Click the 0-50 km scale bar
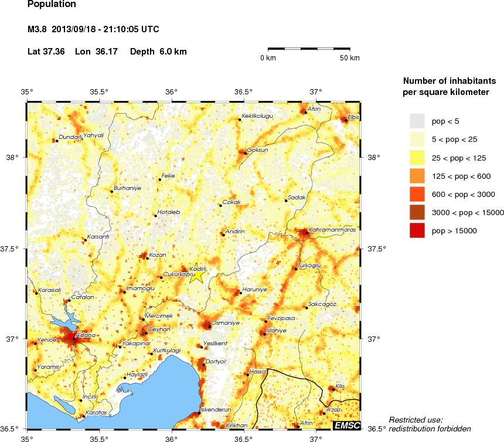 [x=309, y=49]
